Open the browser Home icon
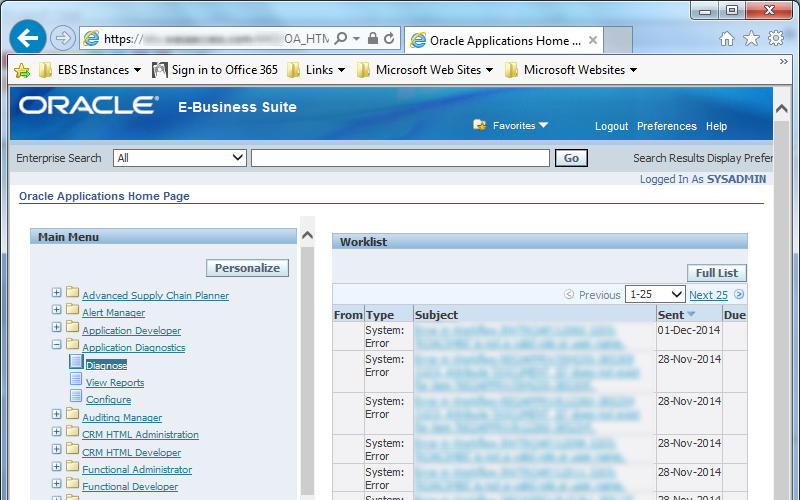Screen dimensions: 800x500 point(727,39)
